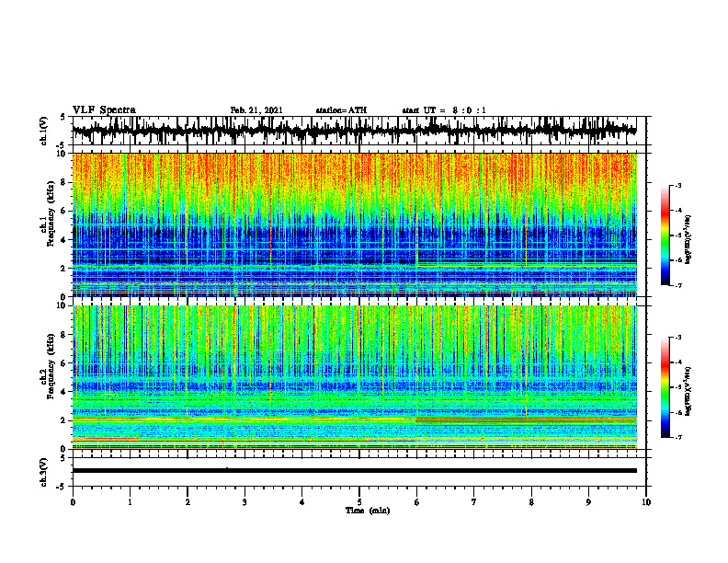728x563 pixels.
Task: Click the "ch.3(V)" axis label
Action: [44, 473]
